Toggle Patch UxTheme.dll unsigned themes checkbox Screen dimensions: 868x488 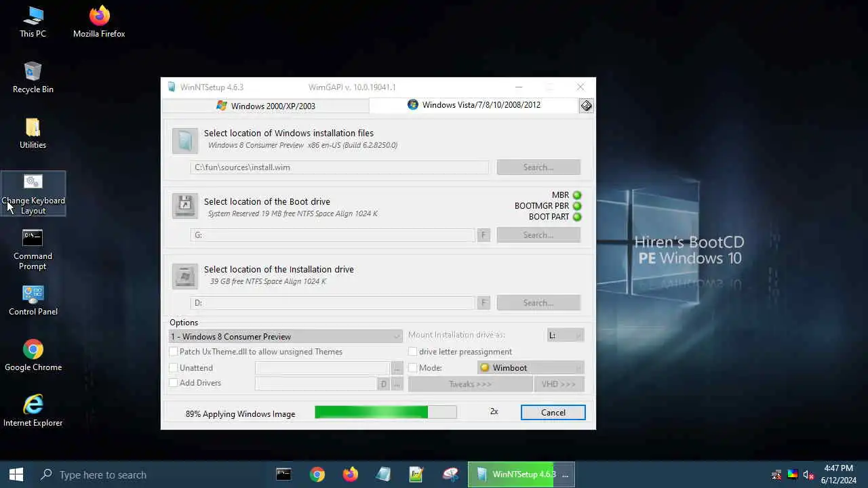[174, 352]
